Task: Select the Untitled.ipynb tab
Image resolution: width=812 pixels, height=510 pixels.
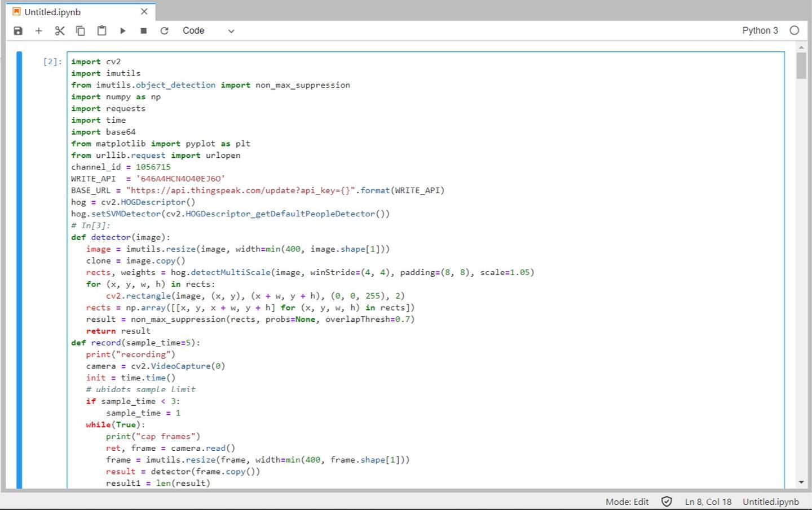Action: [x=80, y=12]
